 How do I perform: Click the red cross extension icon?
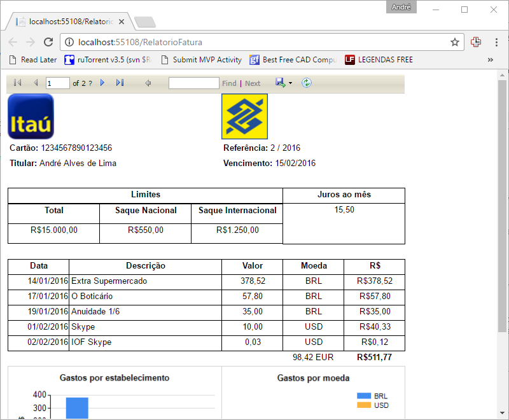(x=476, y=42)
